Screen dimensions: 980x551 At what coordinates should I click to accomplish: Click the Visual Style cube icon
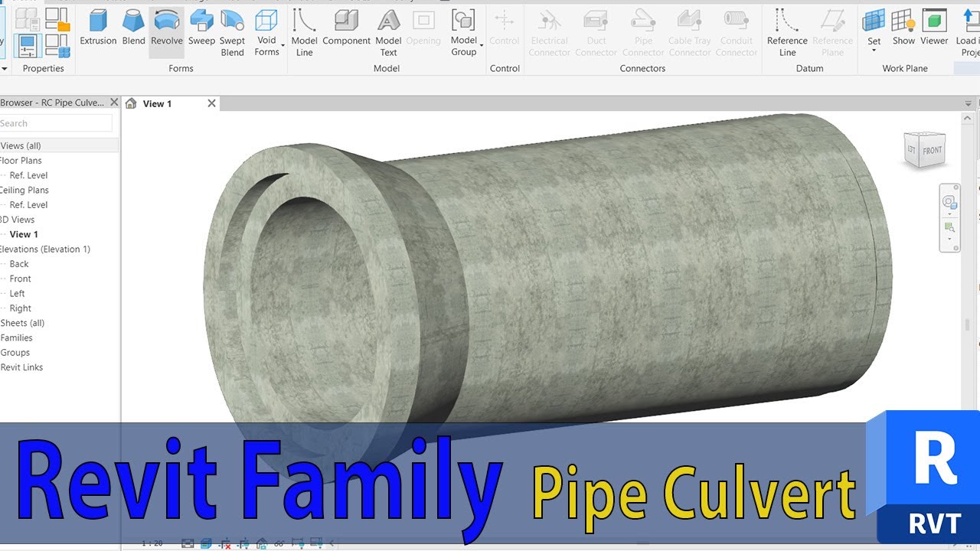207,543
